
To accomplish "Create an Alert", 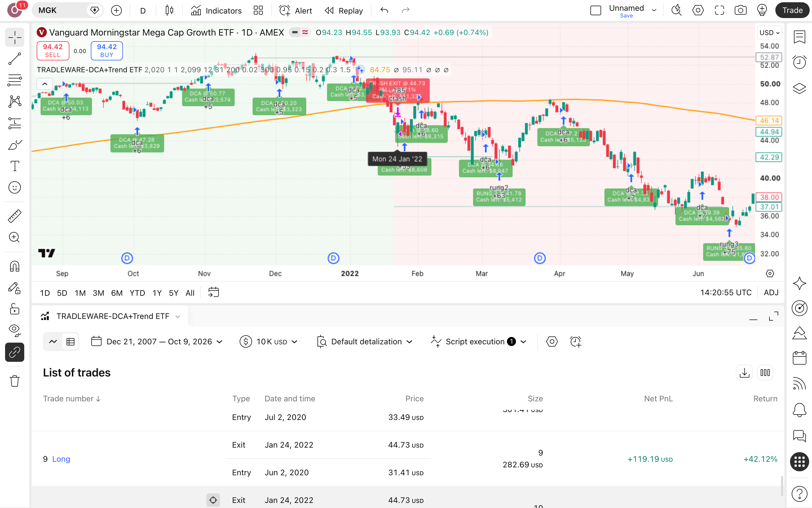I will (x=295, y=10).
